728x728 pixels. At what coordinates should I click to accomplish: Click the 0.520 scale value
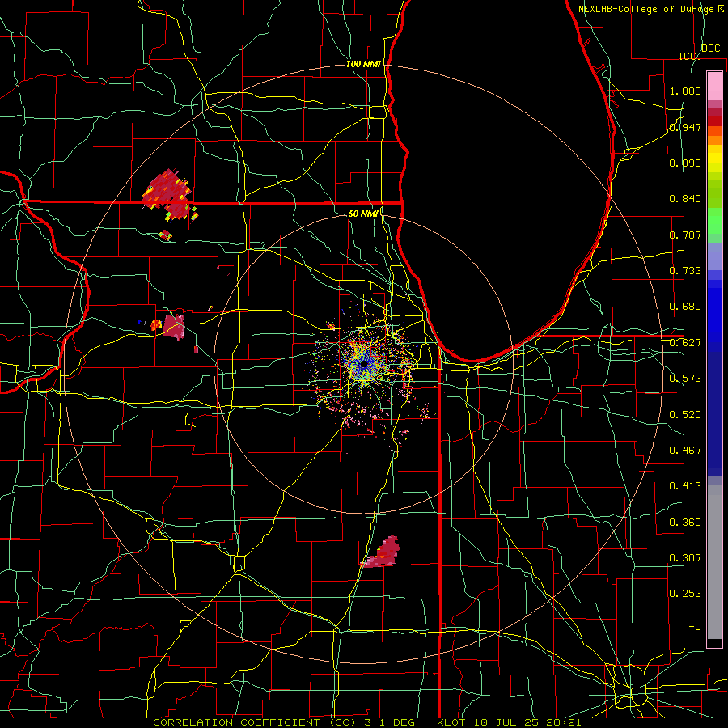pyautogui.click(x=685, y=415)
